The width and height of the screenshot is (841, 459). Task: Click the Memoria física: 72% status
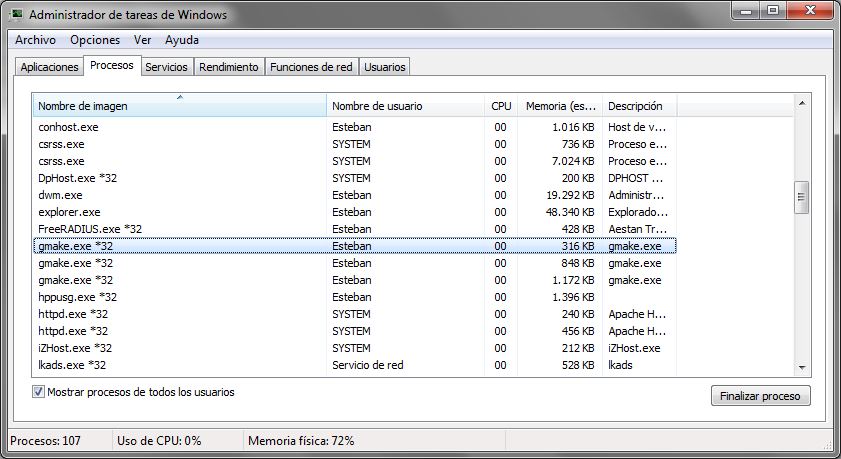pyautogui.click(x=301, y=441)
